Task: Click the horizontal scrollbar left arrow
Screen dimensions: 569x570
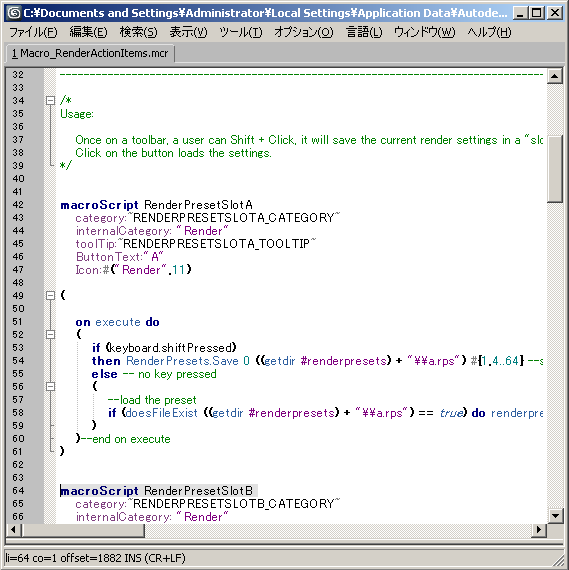Action: 14,530
